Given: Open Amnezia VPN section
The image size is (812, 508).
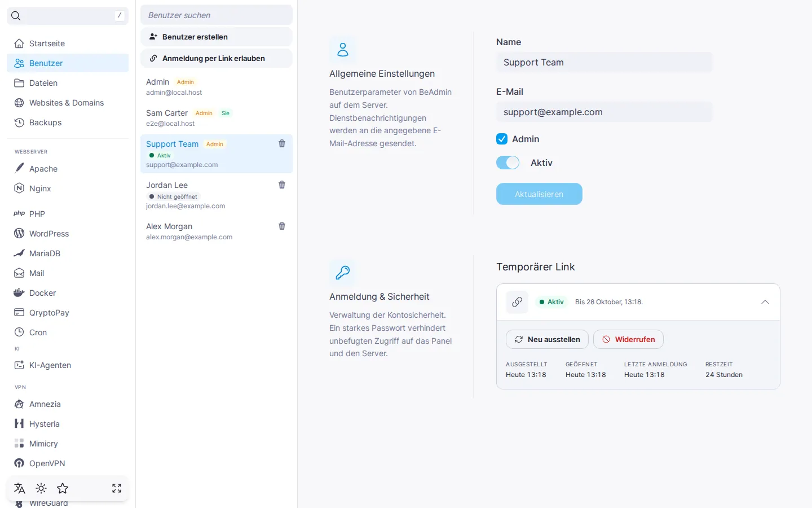Looking at the screenshot, I should click(68, 404).
